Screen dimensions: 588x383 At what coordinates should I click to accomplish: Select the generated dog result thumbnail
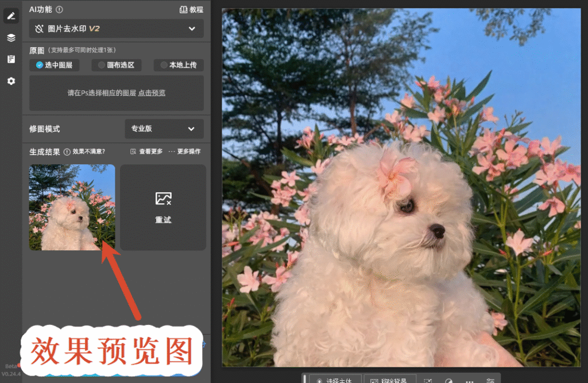[x=72, y=207]
